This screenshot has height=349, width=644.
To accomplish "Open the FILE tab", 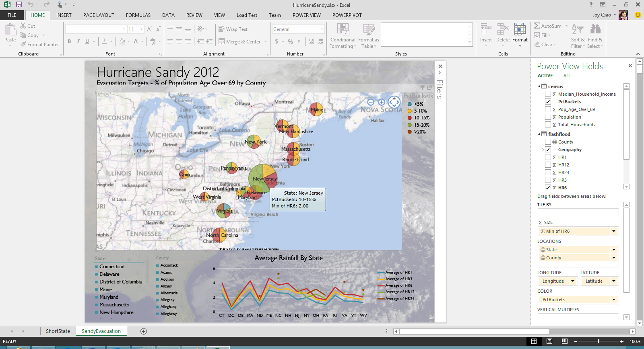I will (12, 15).
